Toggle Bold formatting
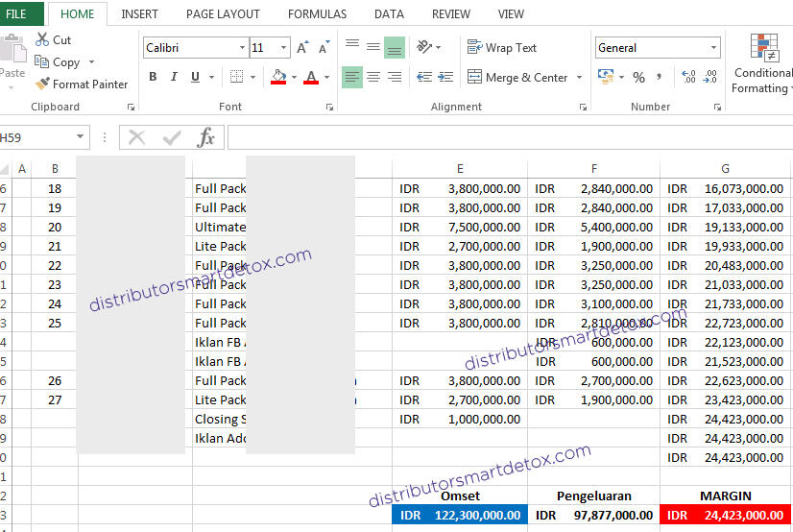 tap(153, 77)
